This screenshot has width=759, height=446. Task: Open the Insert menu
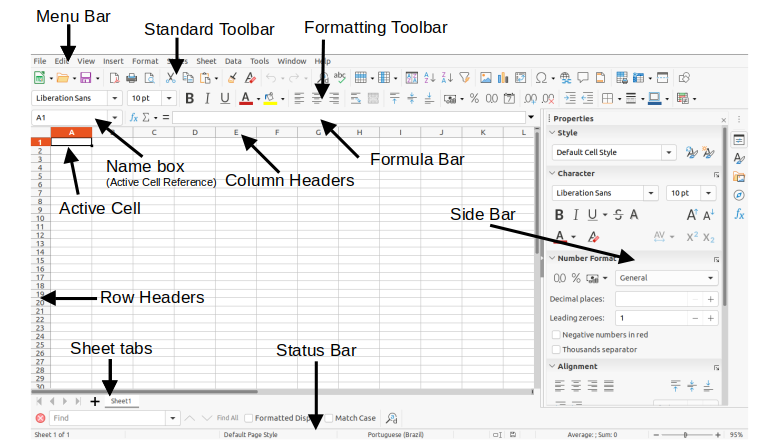[x=113, y=61]
